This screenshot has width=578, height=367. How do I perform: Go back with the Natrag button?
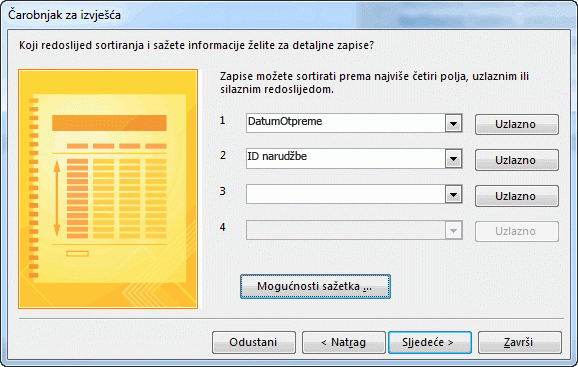(344, 342)
